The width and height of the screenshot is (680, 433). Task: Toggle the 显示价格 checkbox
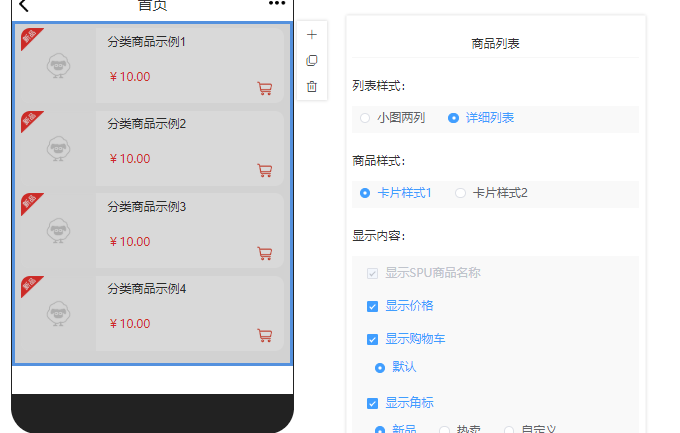coord(372,306)
